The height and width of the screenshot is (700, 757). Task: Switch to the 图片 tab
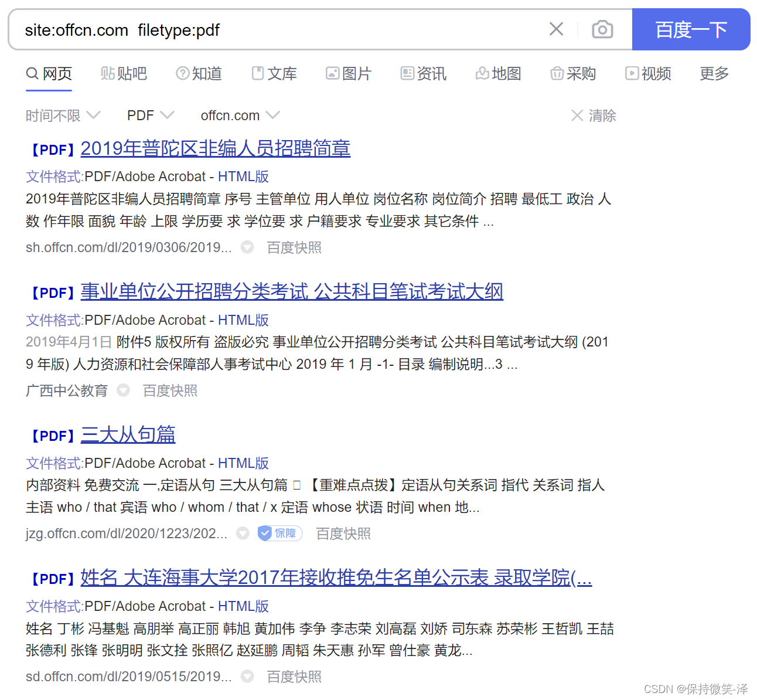(x=349, y=74)
